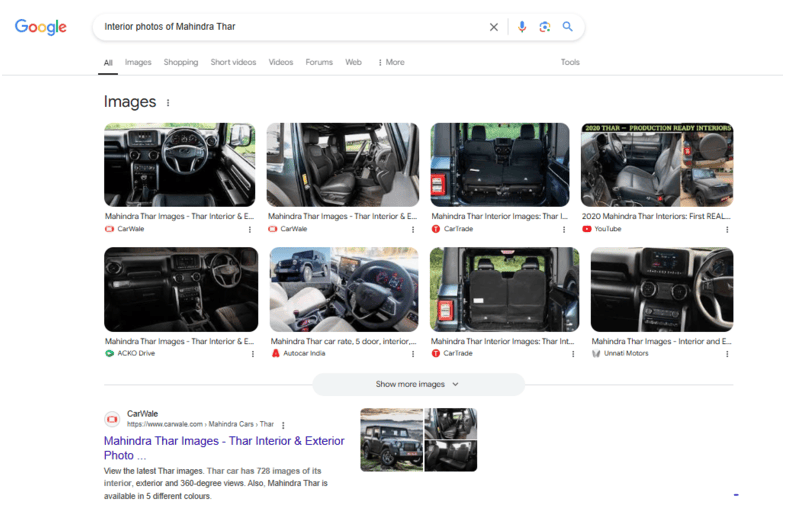Expand Show more images
Screen dimensions: 786x515
point(417,384)
